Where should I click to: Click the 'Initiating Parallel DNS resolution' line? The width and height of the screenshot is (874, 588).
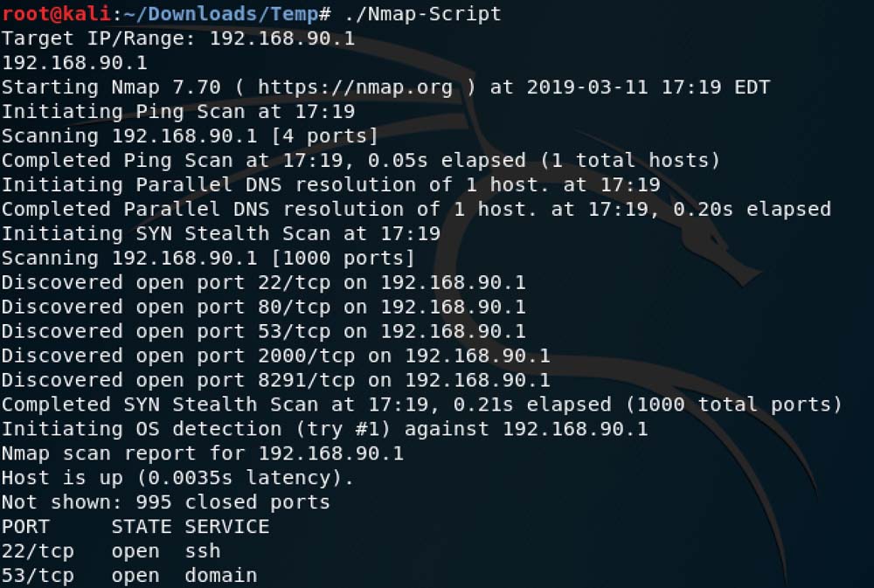330,185
